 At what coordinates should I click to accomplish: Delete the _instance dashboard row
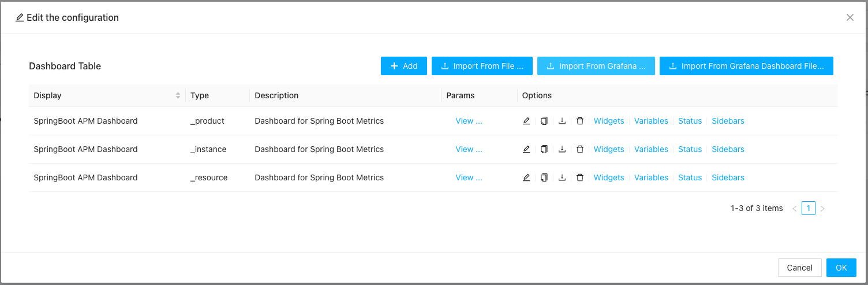(580, 149)
